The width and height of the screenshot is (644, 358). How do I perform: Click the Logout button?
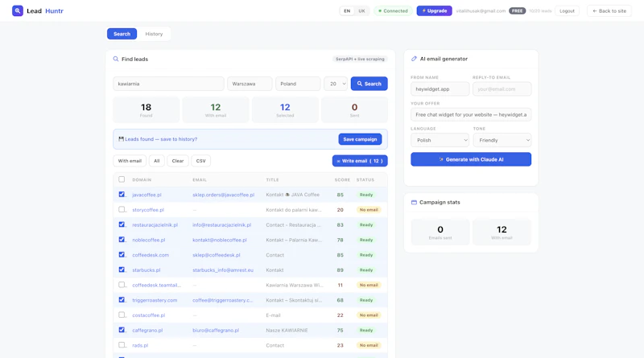pos(568,11)
